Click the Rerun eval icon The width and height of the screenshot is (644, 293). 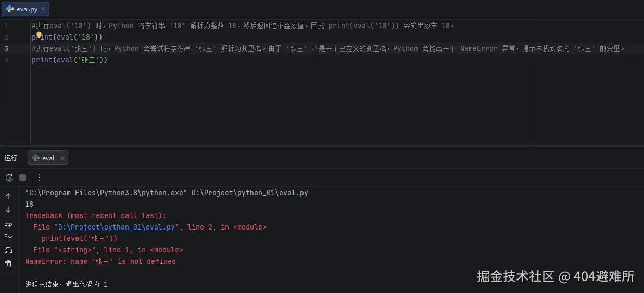click(x=9, y=177)
